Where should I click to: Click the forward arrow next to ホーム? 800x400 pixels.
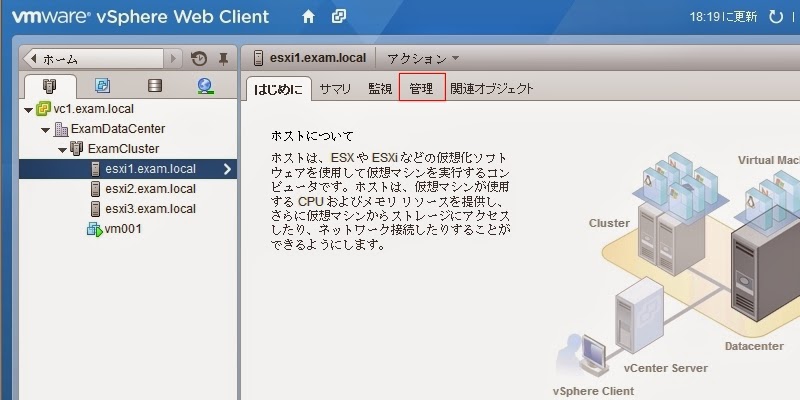coord(173,59)
